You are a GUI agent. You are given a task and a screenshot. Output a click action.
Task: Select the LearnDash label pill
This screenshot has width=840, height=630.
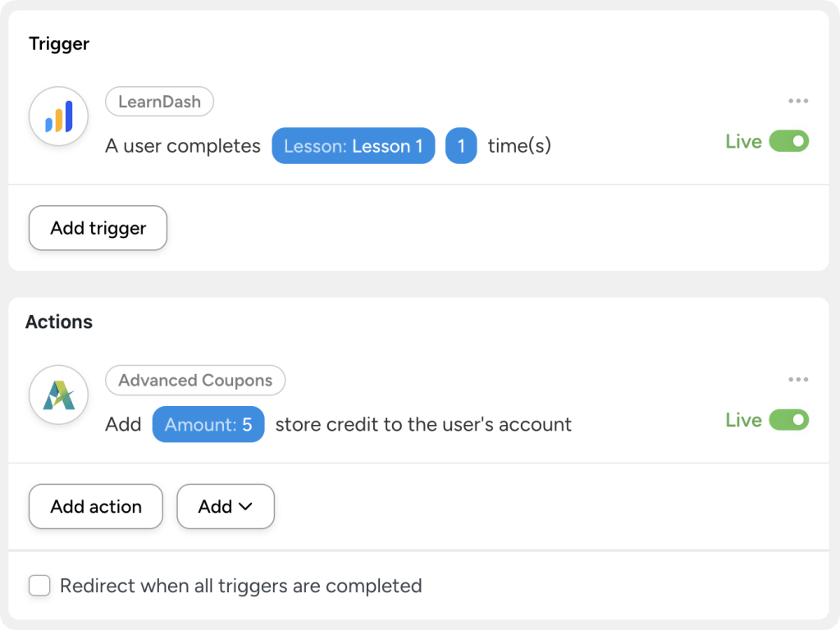159,102
